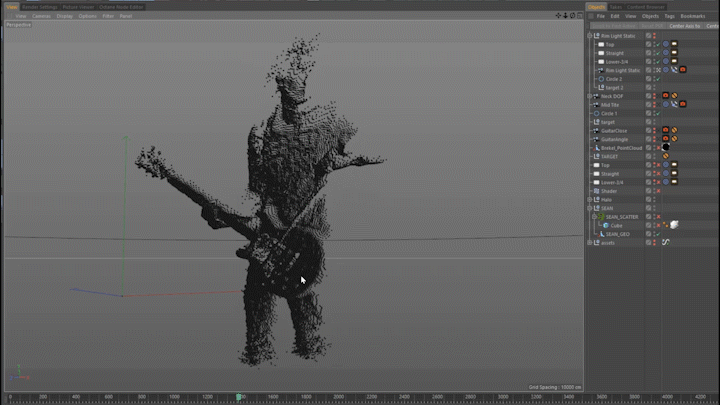Click the target 2 null icon
720x405 pixels.
[601, 87]
